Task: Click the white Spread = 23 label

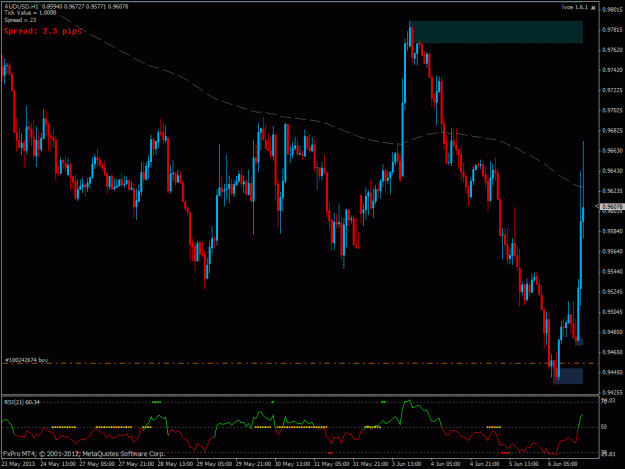Action: (x=20, y=20)
